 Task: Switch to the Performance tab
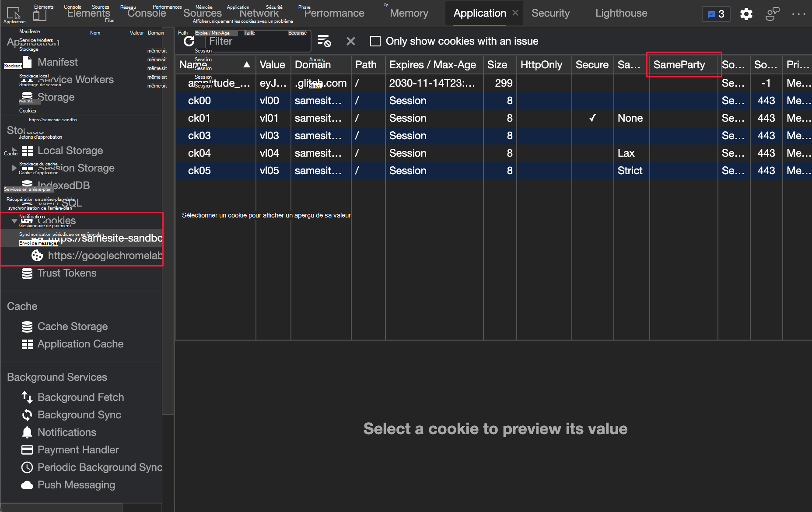pos(334,13)
